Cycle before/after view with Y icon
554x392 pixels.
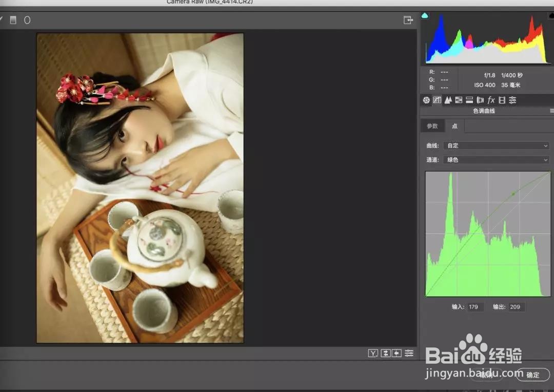tap(373, 353)
